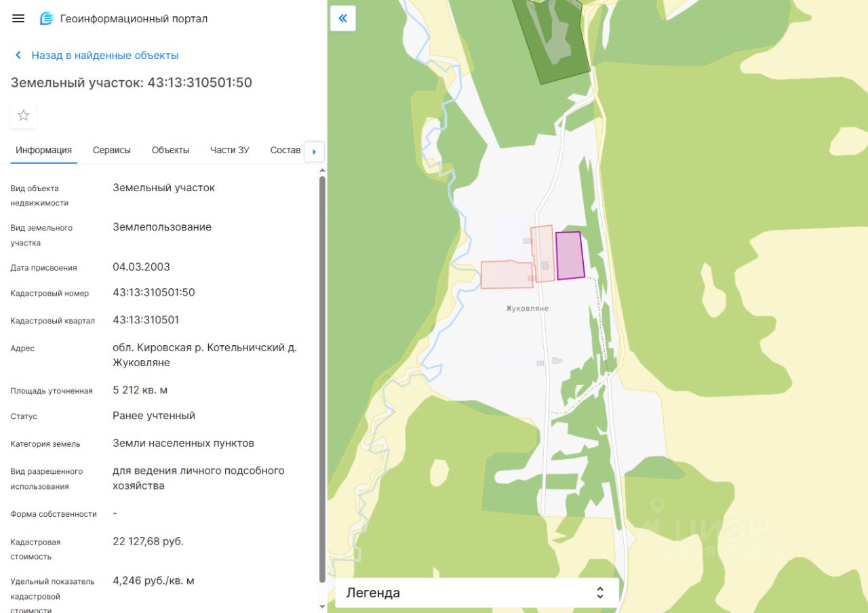This screenshot has height=613, width=868.
Task: Expand the Легенда panel
Action: [477, 593]
